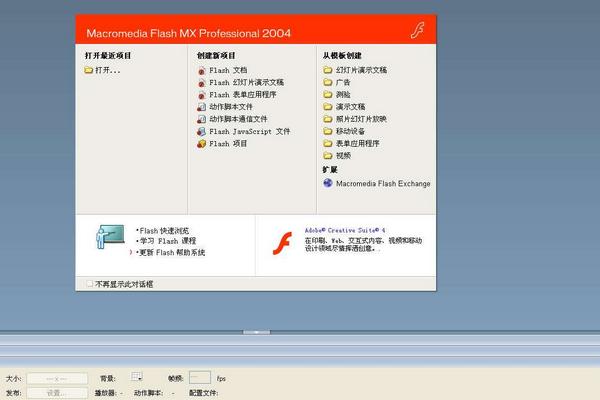The image size is (600, 400).
Task: Click the 照片幻灯片放映 folder icon
Action: pyautogui.click(x=328, y=119)
